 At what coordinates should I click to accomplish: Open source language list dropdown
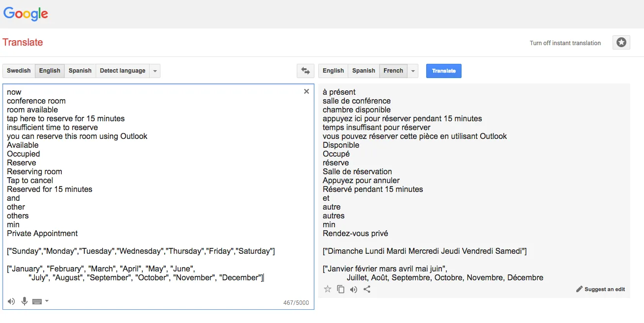[155, 71]
